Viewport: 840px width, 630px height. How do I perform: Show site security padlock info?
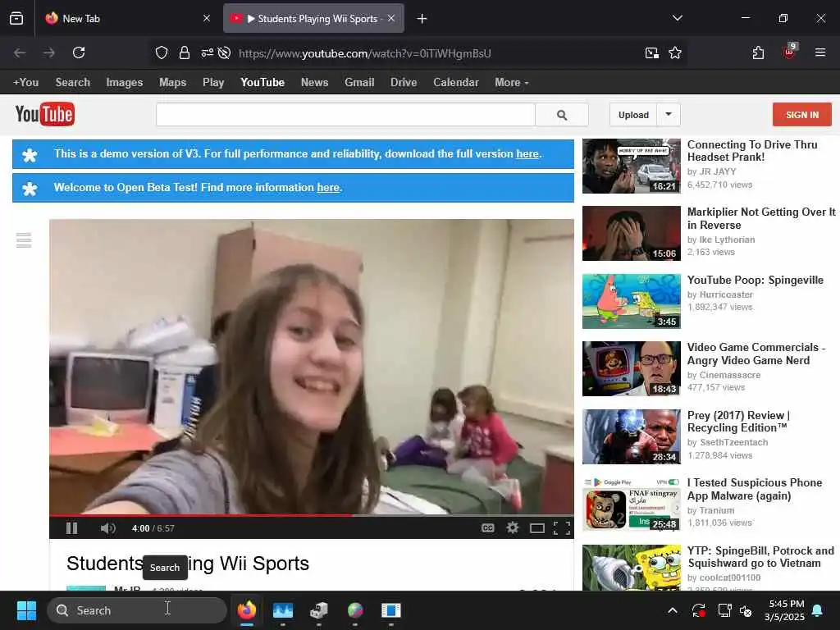point(185,53)
